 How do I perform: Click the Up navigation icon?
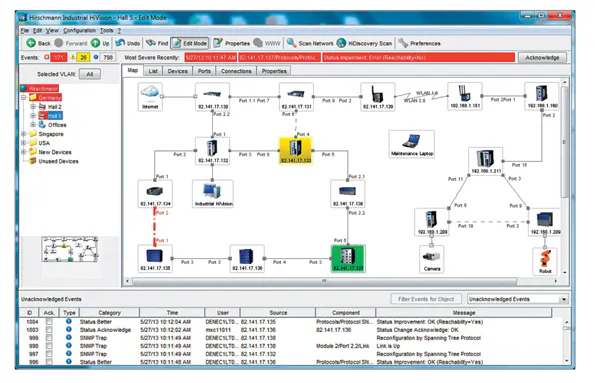point(96,43)
